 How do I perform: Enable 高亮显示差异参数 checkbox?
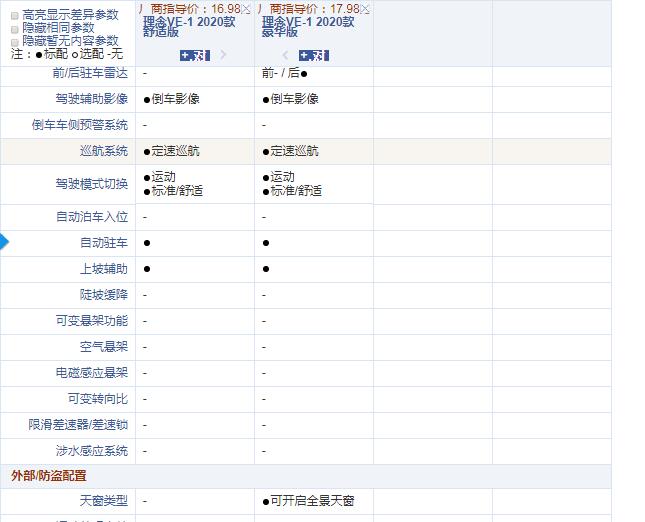coord(15,16)
